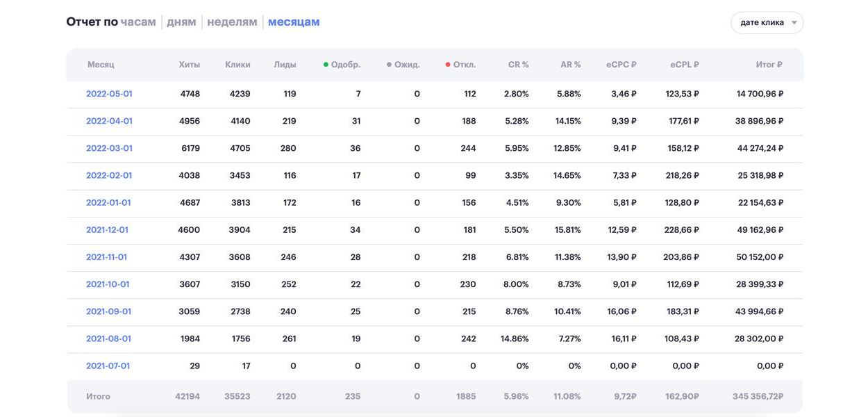This screenshot has height=417, width=868.
Task: Click the total value "44 274,24 ₽"
Action: (760, 148)
